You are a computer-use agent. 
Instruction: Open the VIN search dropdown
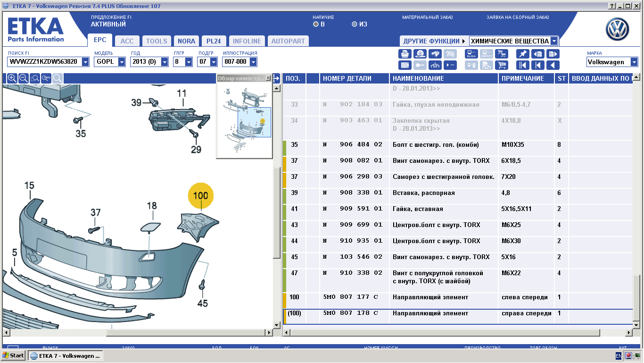click(x=85, y=62)
